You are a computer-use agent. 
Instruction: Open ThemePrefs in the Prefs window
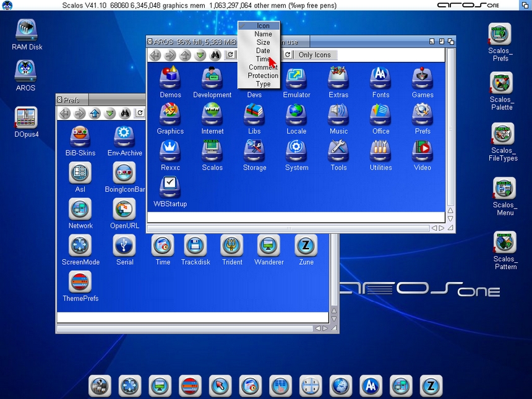pos(80,283)
